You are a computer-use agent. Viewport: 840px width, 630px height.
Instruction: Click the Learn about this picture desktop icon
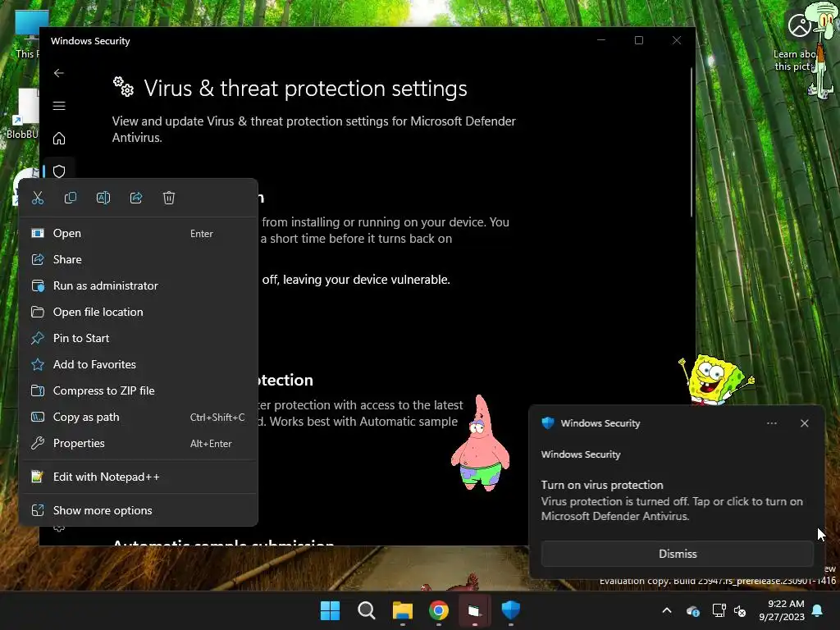pos(798,42)
